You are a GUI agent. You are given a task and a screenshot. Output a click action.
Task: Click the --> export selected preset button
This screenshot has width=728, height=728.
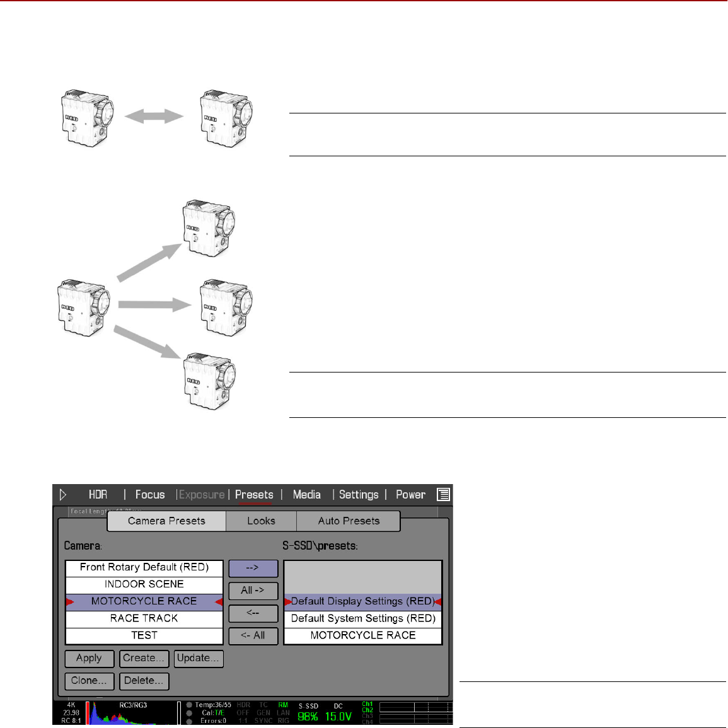coord(253,569)
